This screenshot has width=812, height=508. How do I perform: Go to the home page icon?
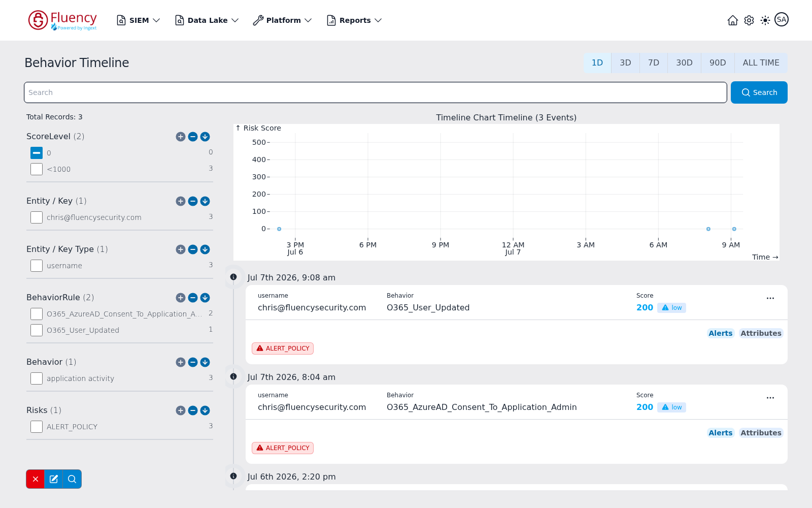[x=733, y=20]
